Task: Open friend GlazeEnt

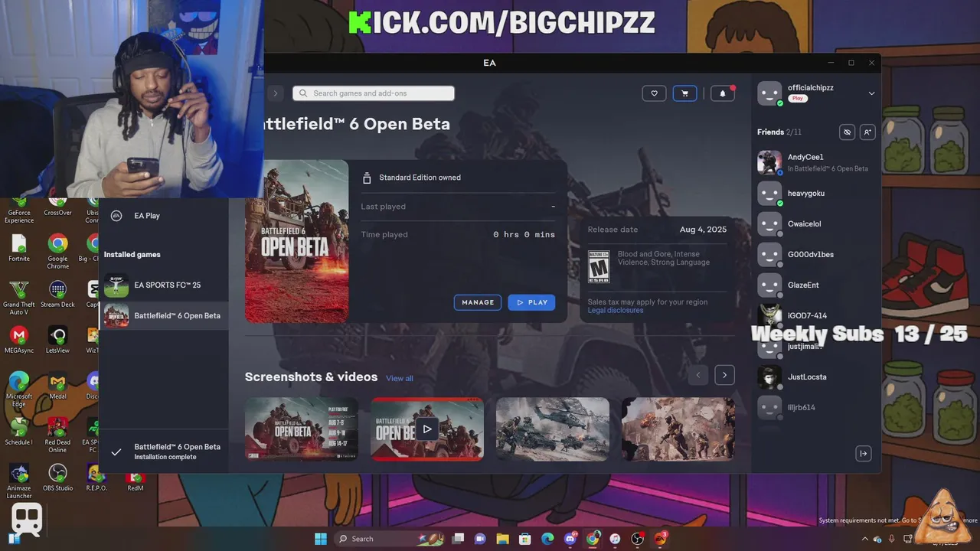Action: tap(815, 285)
